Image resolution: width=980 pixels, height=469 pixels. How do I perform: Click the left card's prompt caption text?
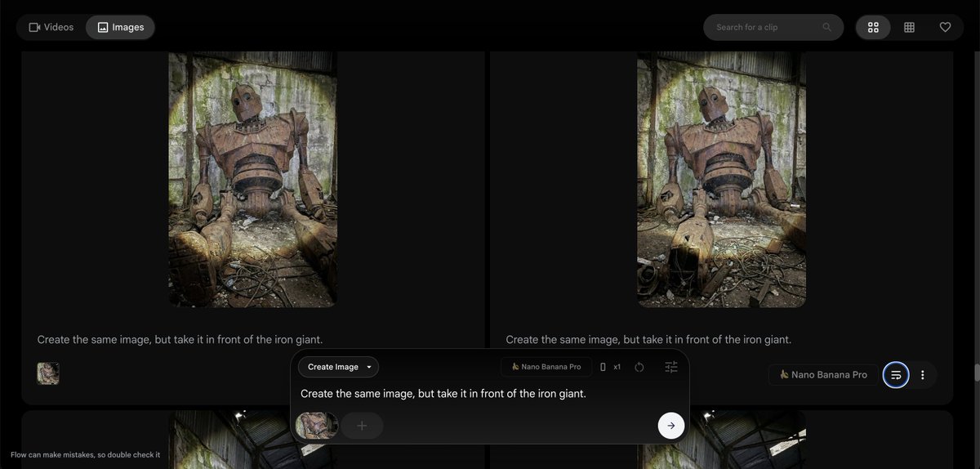point(180,339)
